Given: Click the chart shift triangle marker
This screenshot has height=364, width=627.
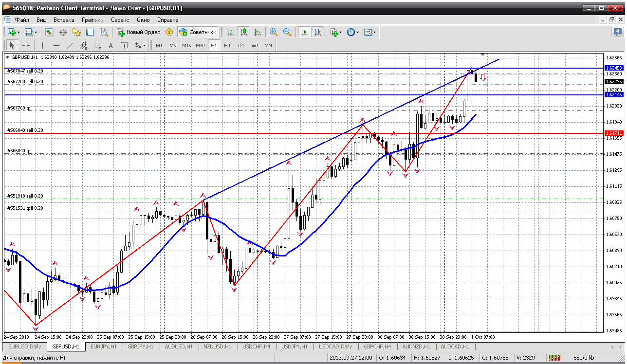Looking at the screenshot, I should [482, 55].
